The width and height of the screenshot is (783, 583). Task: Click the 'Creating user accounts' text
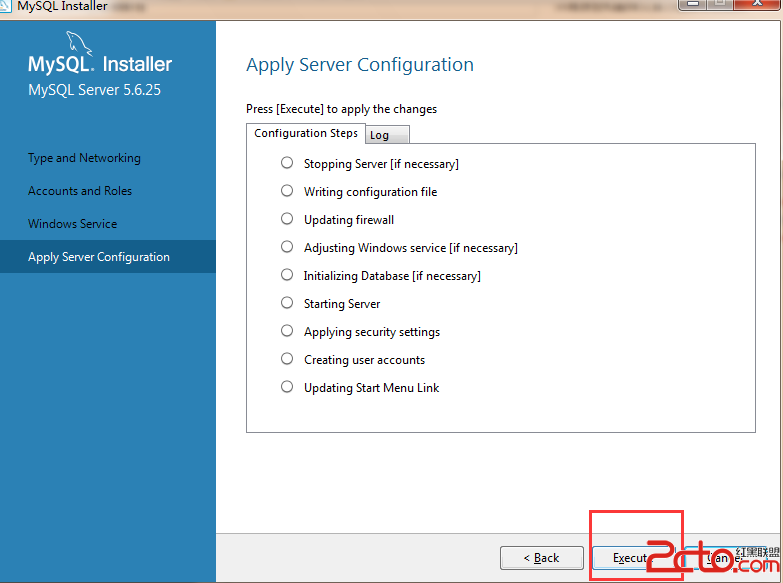click(365, 360)
